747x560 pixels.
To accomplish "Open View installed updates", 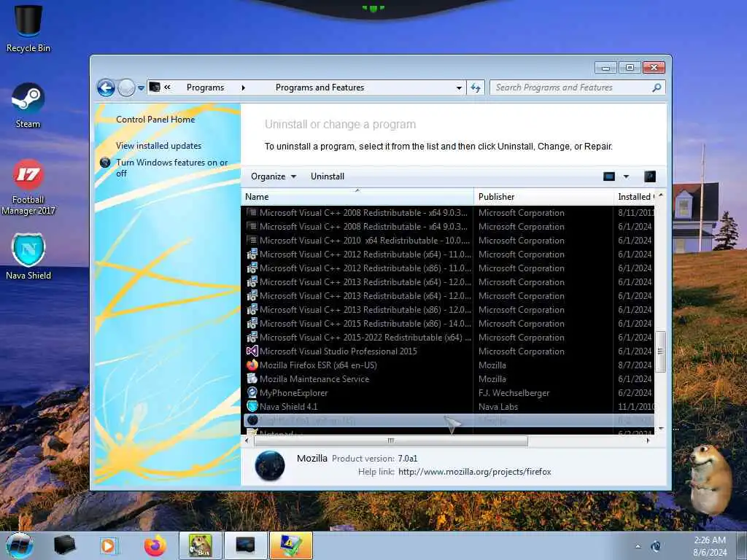I will 158,146.
